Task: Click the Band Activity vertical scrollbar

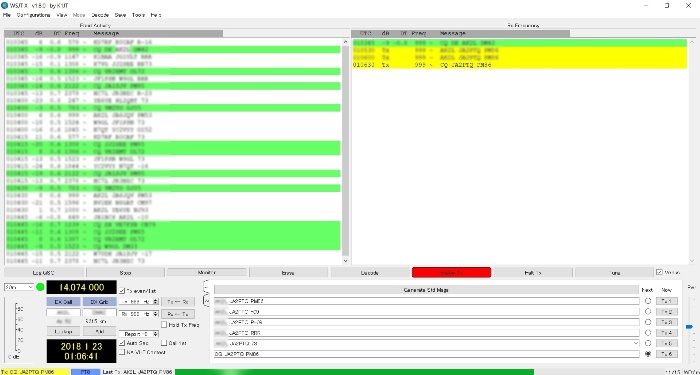Action: pos(345,151)
